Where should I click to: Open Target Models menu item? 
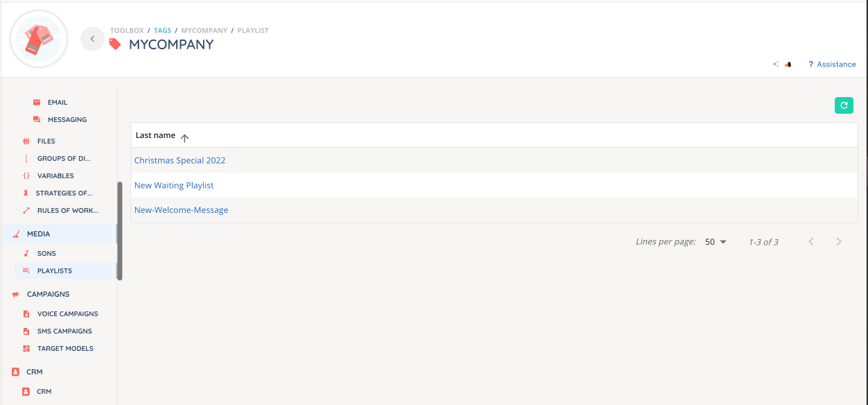[65, 349]
